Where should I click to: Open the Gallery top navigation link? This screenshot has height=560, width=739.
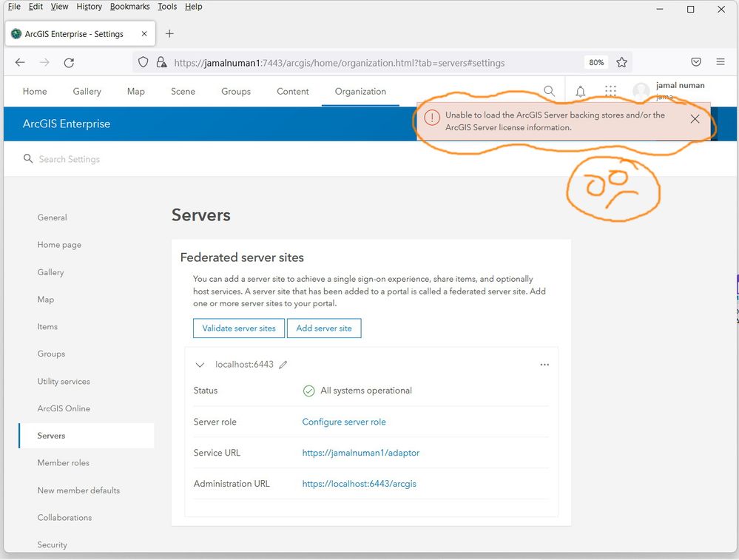(87, 92)
